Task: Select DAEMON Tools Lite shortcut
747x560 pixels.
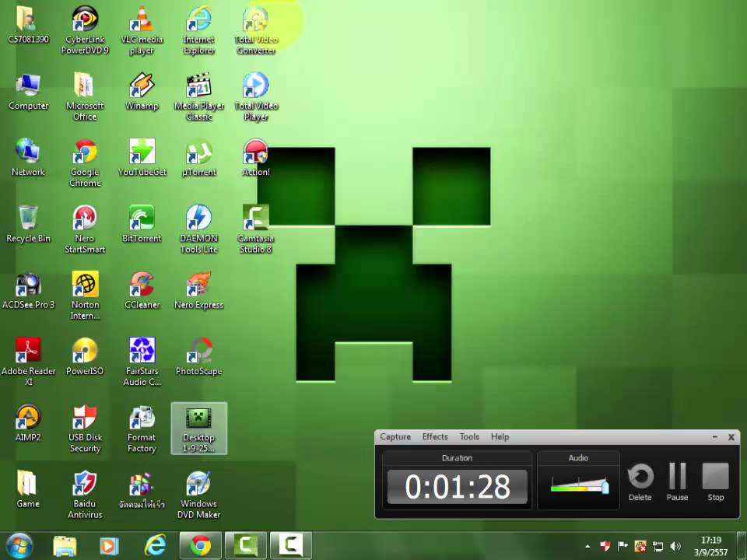Action: pyautogui.click(x=198, y=229)
